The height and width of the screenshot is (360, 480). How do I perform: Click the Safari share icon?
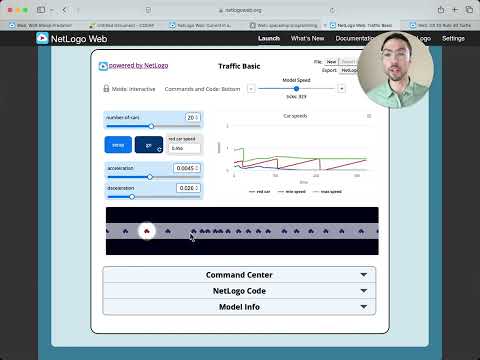pos(441,10)
